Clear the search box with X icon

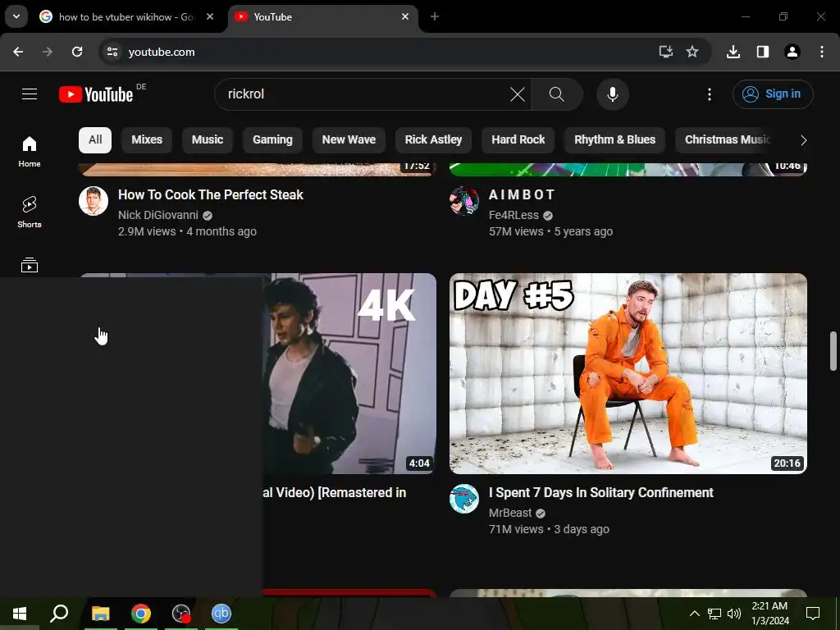[x=518, y=94]
